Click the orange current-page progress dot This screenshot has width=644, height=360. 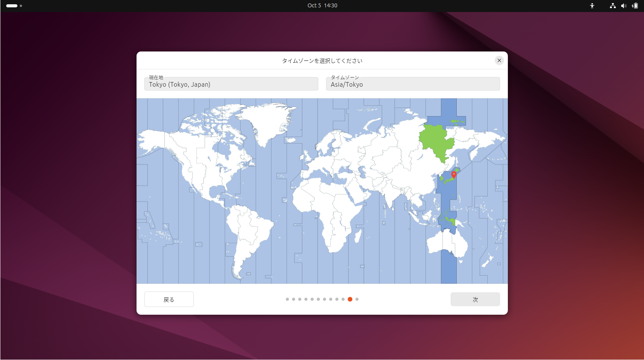click(x=350, y=299)
